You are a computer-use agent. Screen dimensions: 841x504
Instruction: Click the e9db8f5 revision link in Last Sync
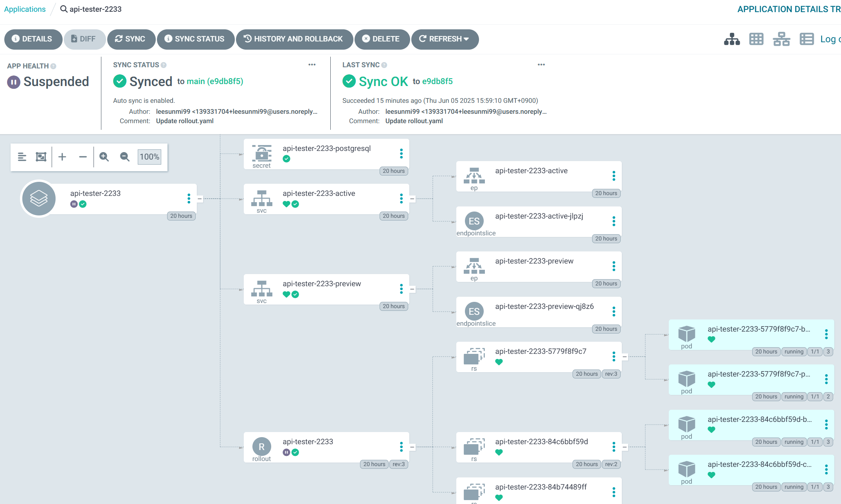click(x=437, y=81)
